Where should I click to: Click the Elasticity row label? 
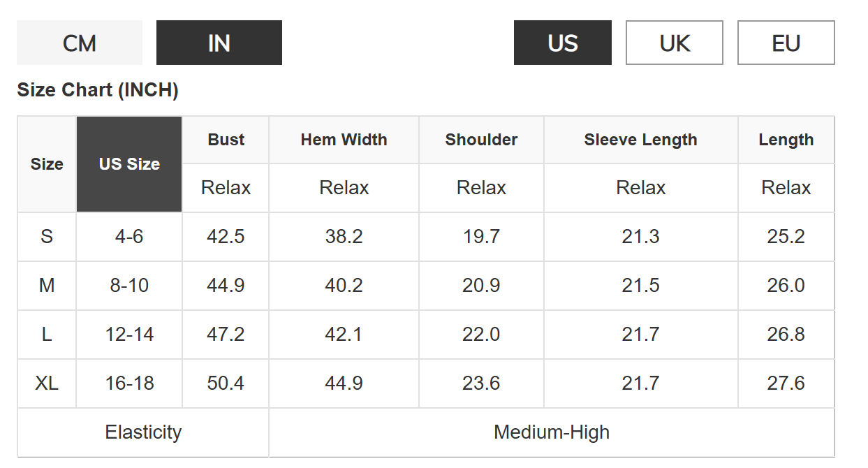tap(143, 432)
